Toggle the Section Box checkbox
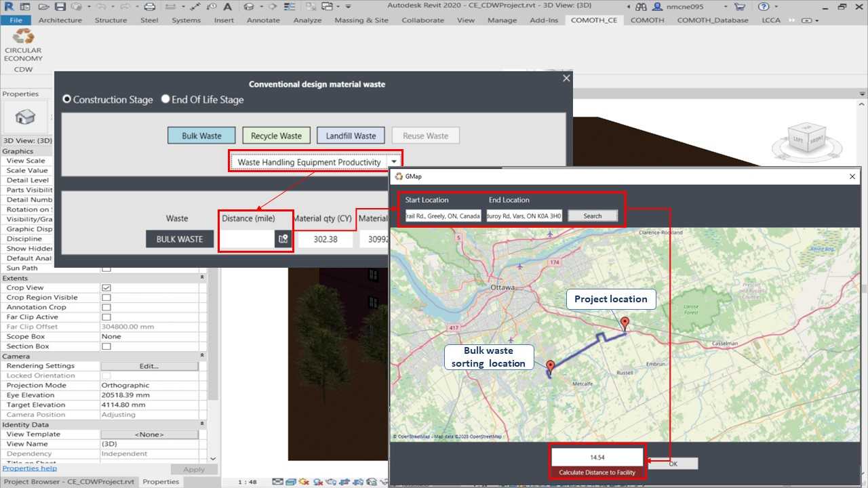The image size is (868, 488). [x=106, y=346]
